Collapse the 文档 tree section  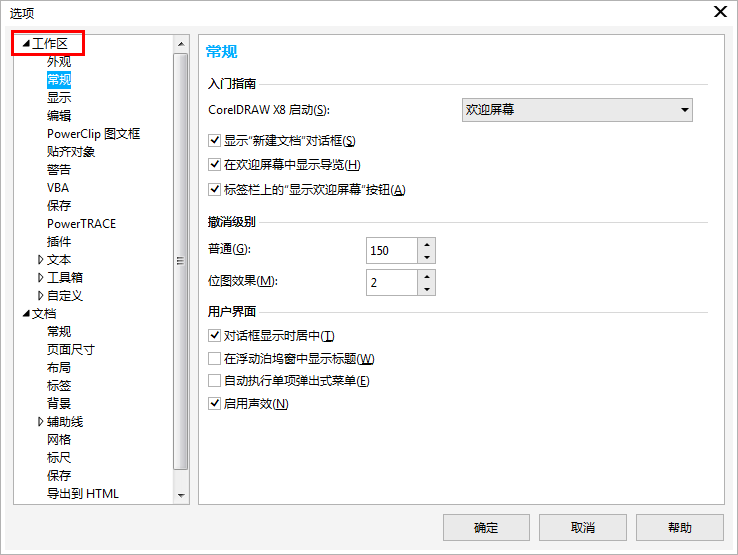pyautogui.click(x=26, y=314)
